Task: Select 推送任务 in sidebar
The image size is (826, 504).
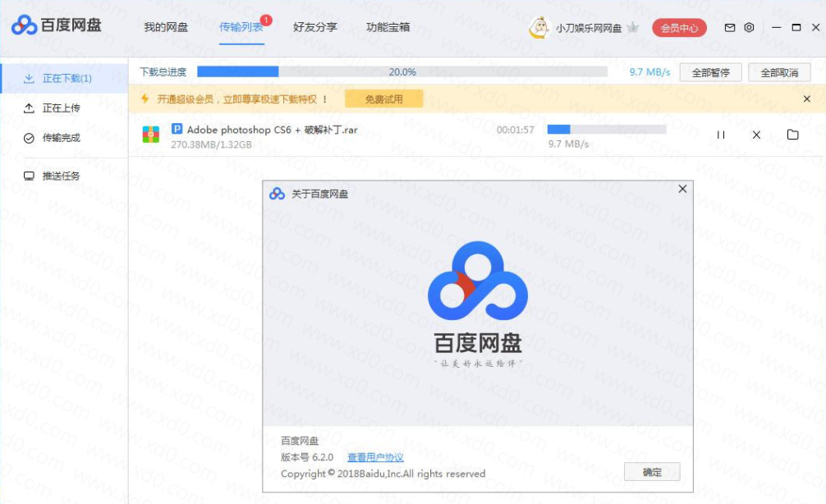Action: [x=64, y=176]
